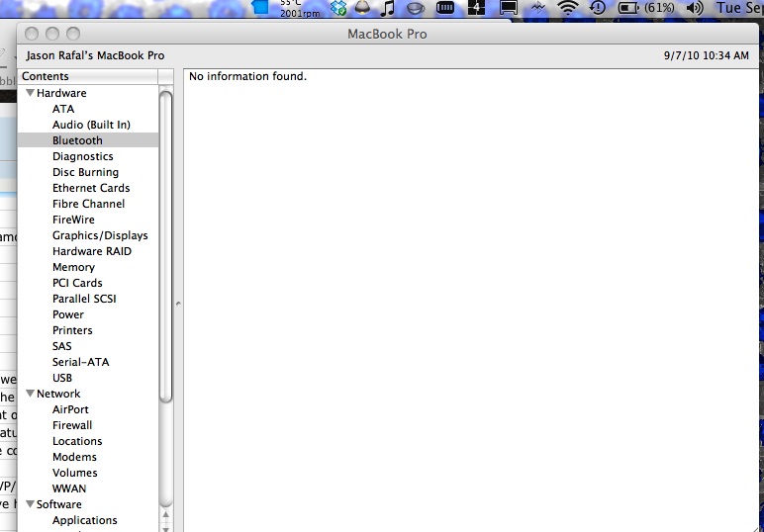Click the Contents column header
Screen dimensions: 764x532
pyautogui.click(x=88, y=76)
